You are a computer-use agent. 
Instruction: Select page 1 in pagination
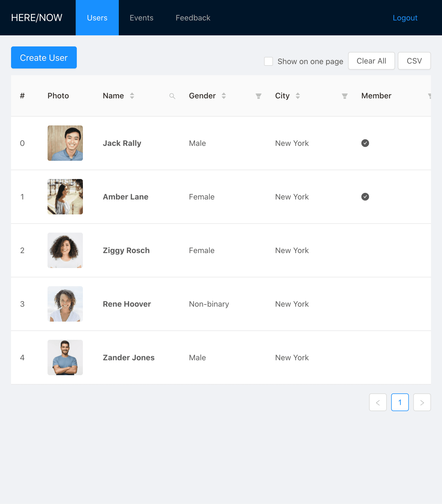[400, 402]
